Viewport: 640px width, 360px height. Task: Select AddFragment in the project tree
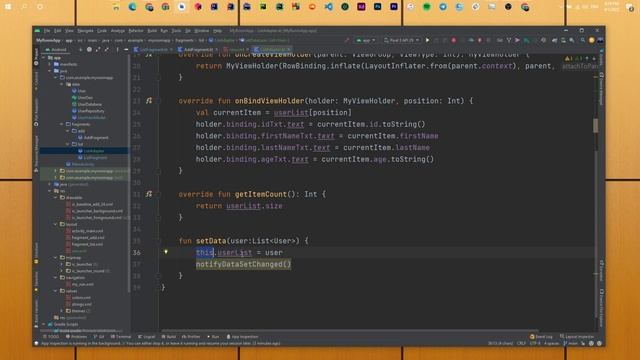tap(96, 138)
